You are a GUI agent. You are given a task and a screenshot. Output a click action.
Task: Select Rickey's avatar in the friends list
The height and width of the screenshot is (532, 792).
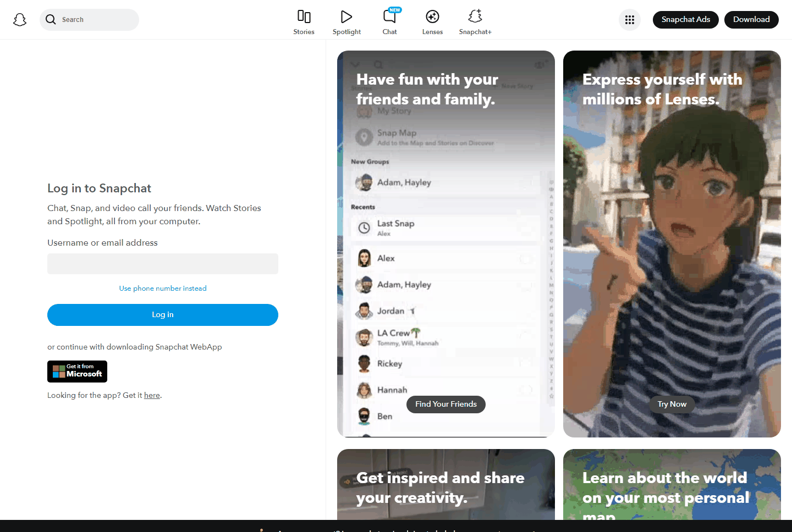tap(364, 364)
